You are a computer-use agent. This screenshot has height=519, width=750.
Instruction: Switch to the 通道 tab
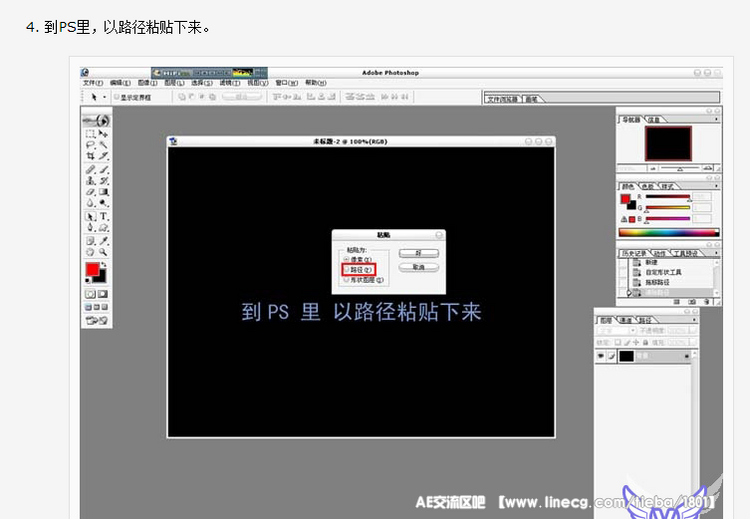click(x=626, y=320)
